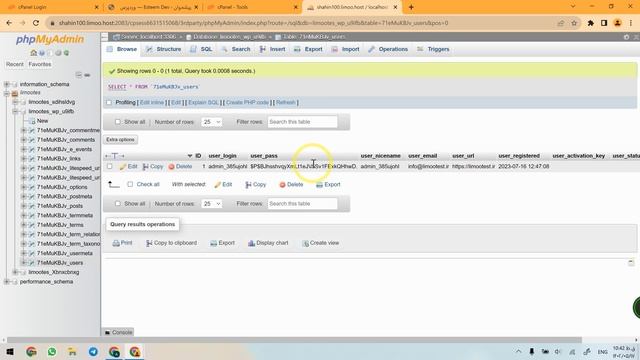Click the upper Filter rows search field
This screenshot has width=640, height=360.
tap(302, 122)
